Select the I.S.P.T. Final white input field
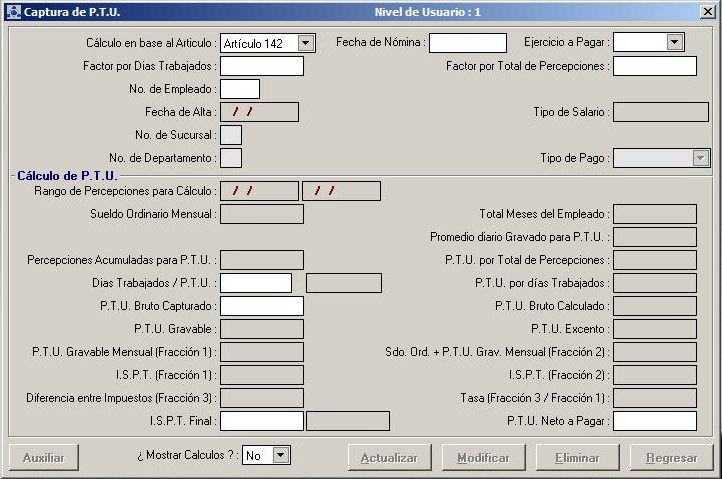 261,421
